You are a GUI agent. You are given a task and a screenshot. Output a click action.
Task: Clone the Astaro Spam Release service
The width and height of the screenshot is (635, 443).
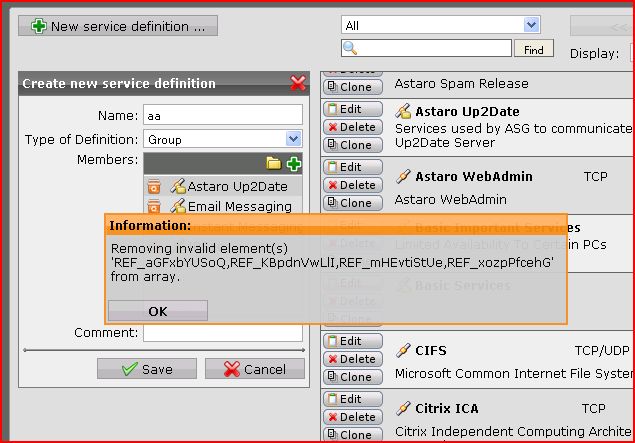[353, 87]
